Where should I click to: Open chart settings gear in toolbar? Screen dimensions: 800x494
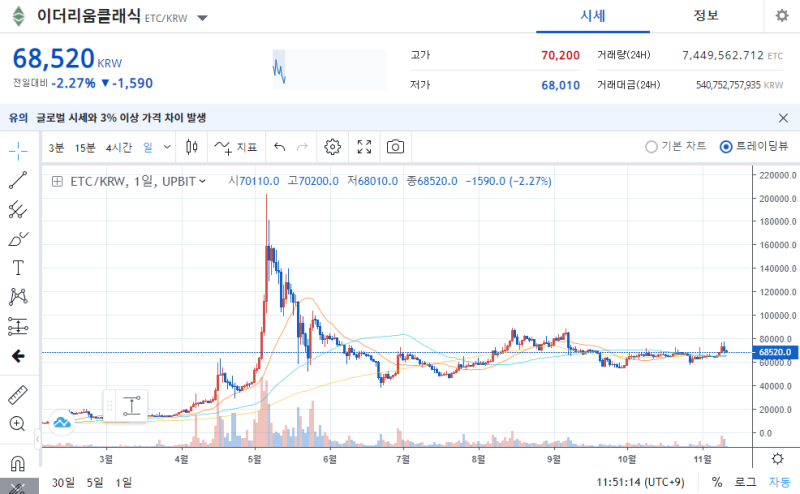[332, 147]
